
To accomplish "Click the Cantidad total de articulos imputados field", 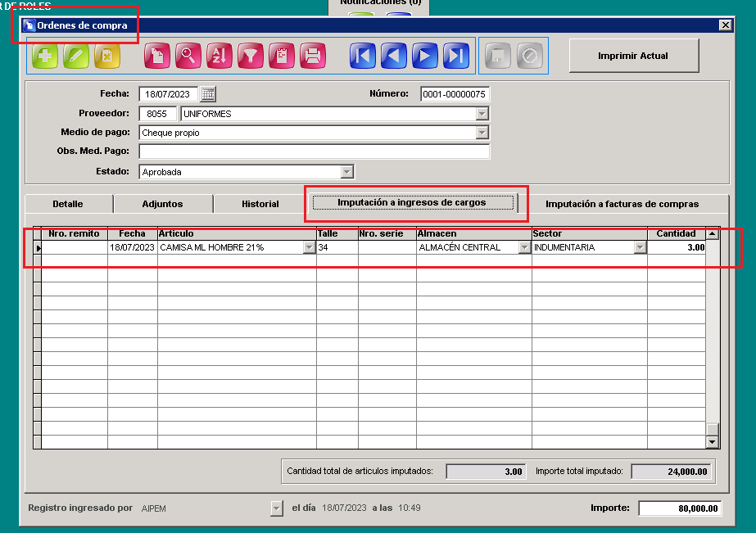I will 486,472.
